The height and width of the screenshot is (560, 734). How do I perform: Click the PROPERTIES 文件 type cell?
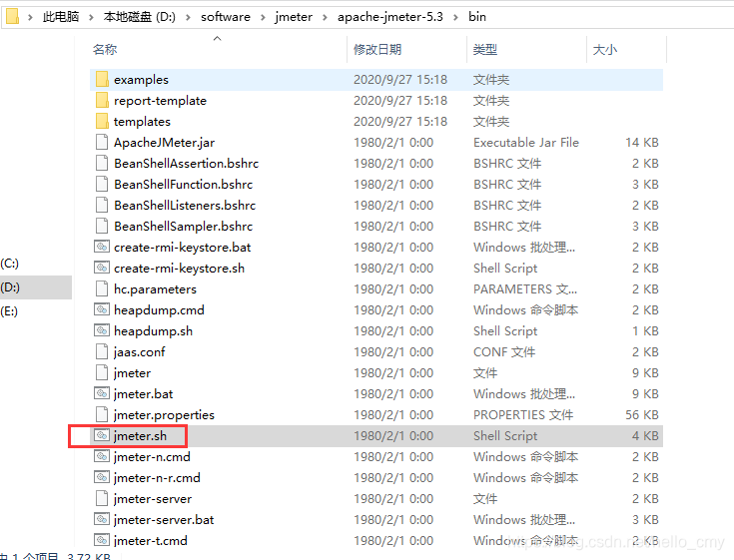pos(523,415)
